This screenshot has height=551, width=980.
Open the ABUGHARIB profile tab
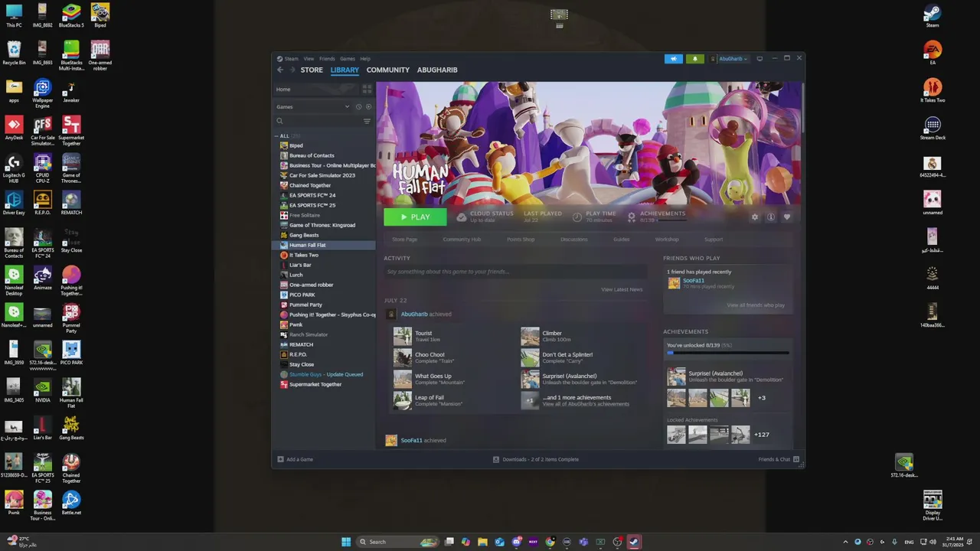pos(437,70)
